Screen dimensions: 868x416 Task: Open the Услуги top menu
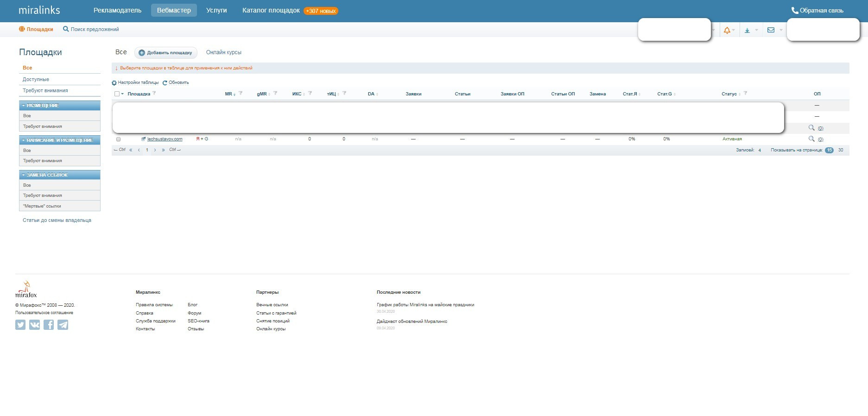coord(216,10)
